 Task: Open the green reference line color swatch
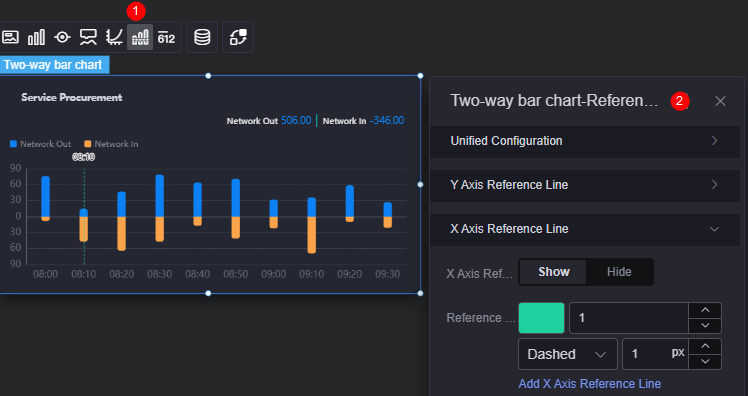pos(541,318)
